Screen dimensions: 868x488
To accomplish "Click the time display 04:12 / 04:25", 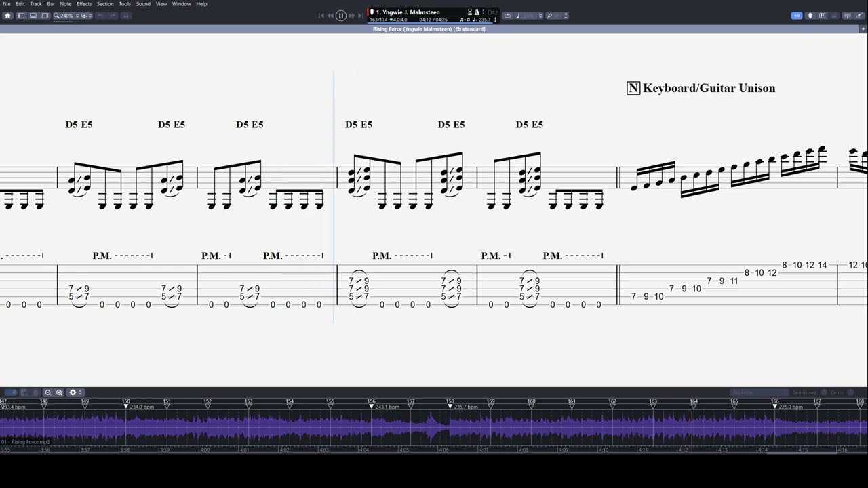I will [433, 20].
